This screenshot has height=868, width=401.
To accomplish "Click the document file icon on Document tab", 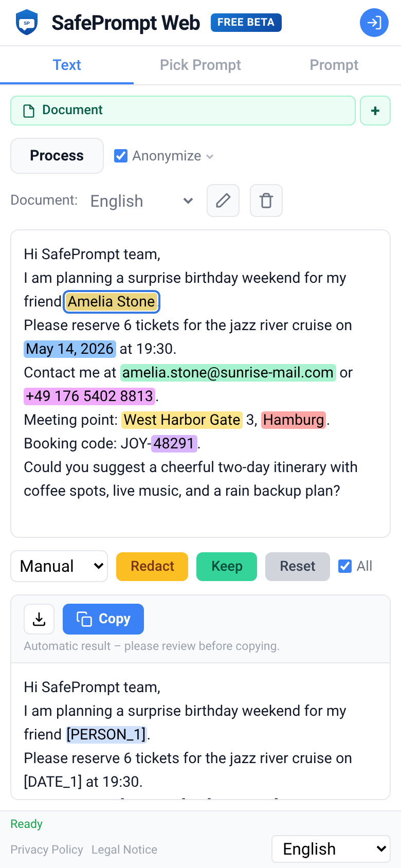I will [29, 110].
